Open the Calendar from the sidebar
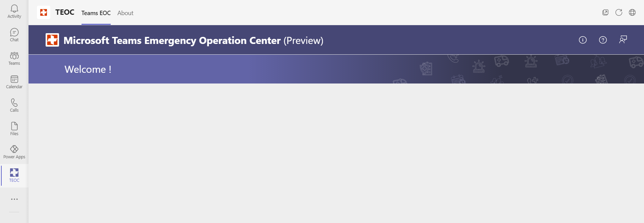Screen dimensions: 644x223 pyautogui.click(x=14, y=81)
